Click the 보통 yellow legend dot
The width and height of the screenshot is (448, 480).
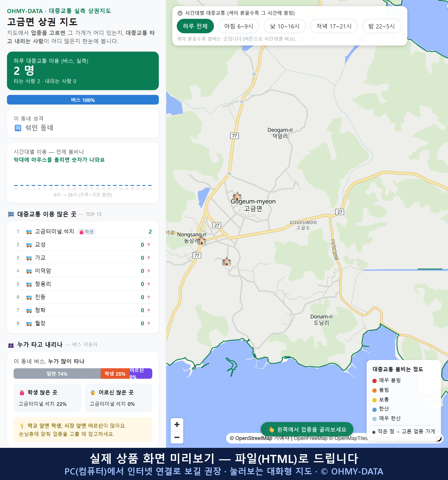click(x=374, y=400)
